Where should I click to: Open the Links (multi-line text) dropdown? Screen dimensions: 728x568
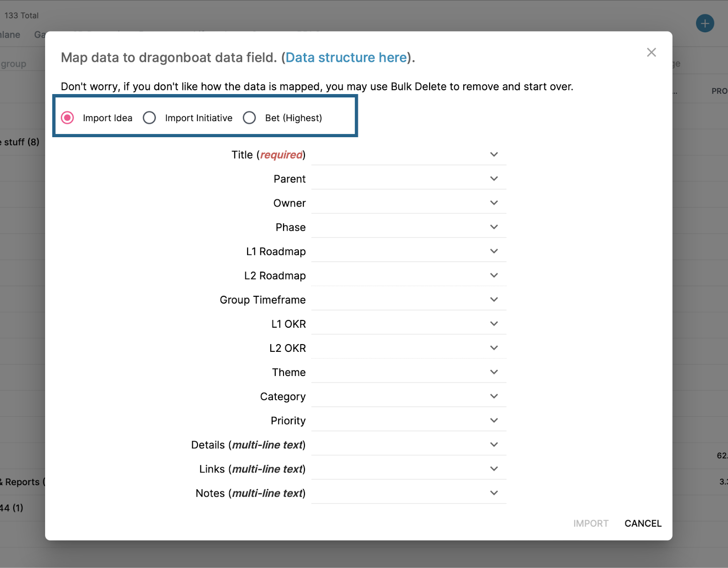tap(409, 468)
